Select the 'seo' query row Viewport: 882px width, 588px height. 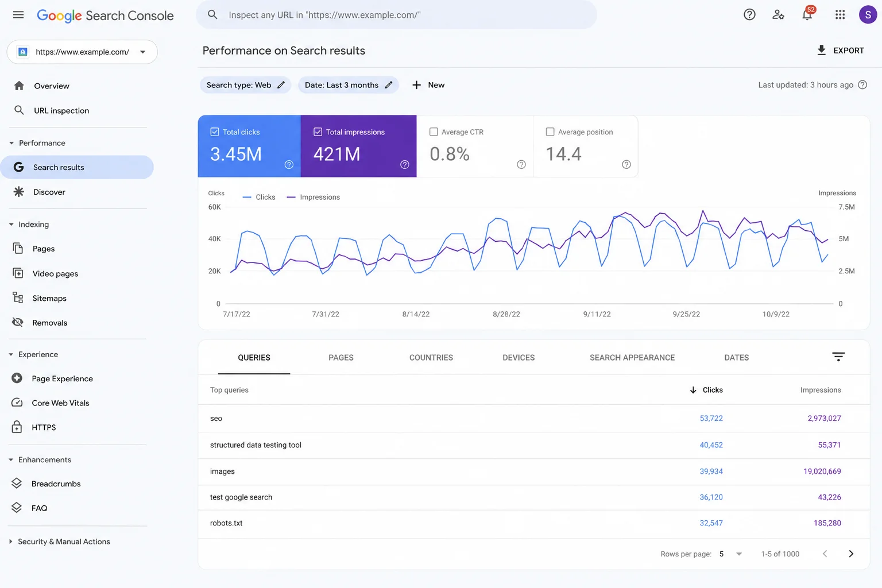tap(534, 419)
